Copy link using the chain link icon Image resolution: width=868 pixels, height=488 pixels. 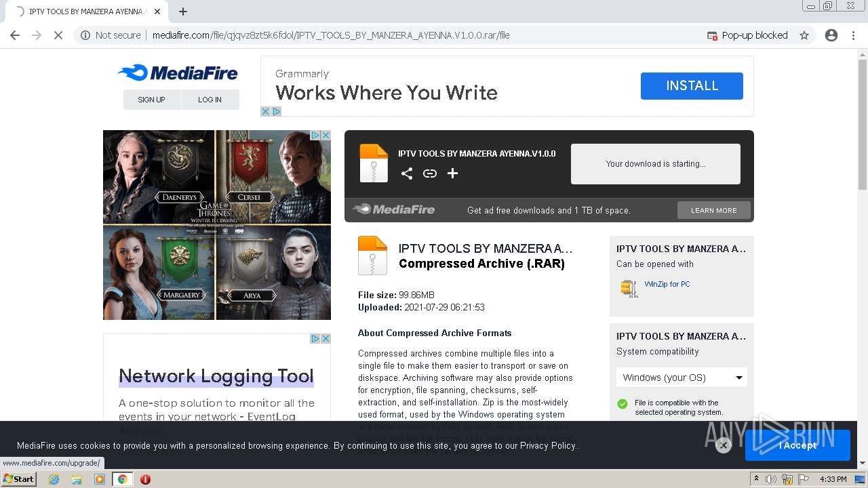point(430,174)
